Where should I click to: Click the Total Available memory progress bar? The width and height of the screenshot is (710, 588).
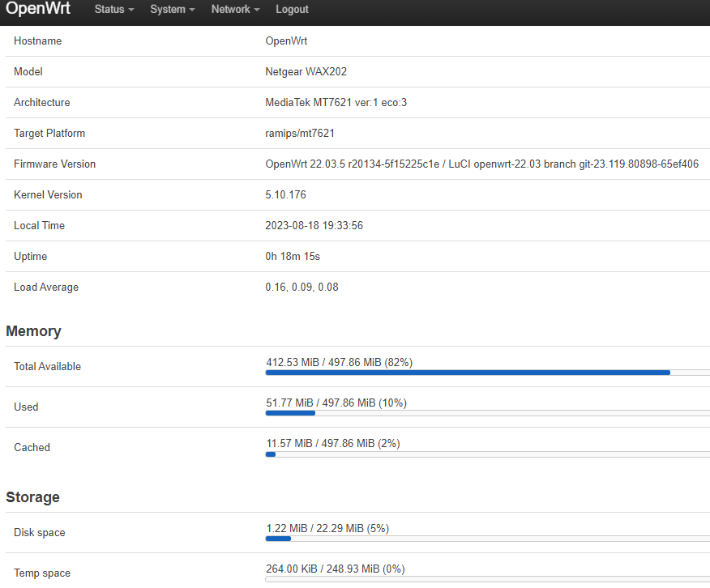point(488,373)
